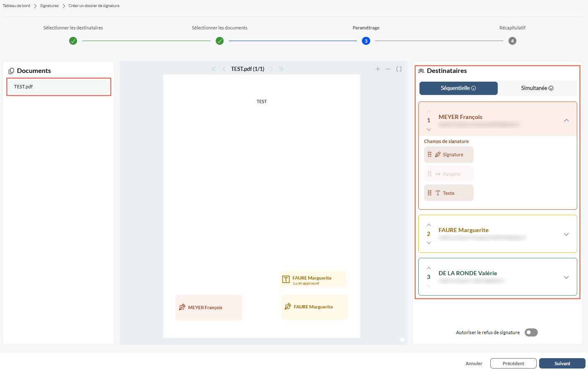Viewport: 588px width, 371px height.
Task: Enable the Autoriser le refus de signature switch
Action: [x=531, y=332]
